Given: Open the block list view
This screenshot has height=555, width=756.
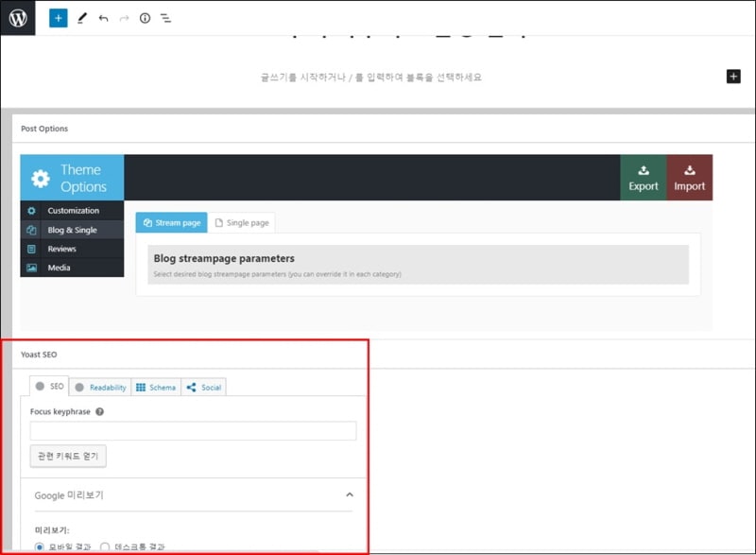Looking at the screenshot, I should coord(166,18).
